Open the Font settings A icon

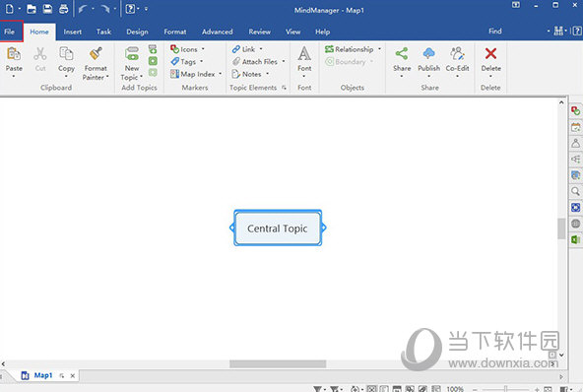[304, 54]
